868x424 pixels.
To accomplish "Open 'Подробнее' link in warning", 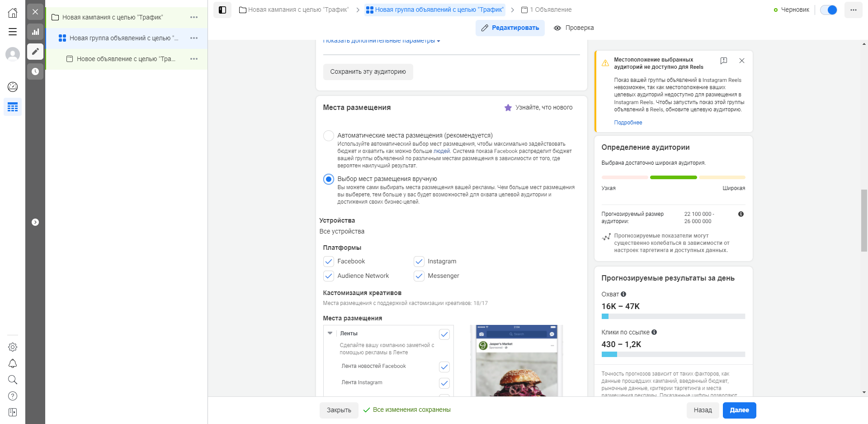I will click(x=628, y=123).
